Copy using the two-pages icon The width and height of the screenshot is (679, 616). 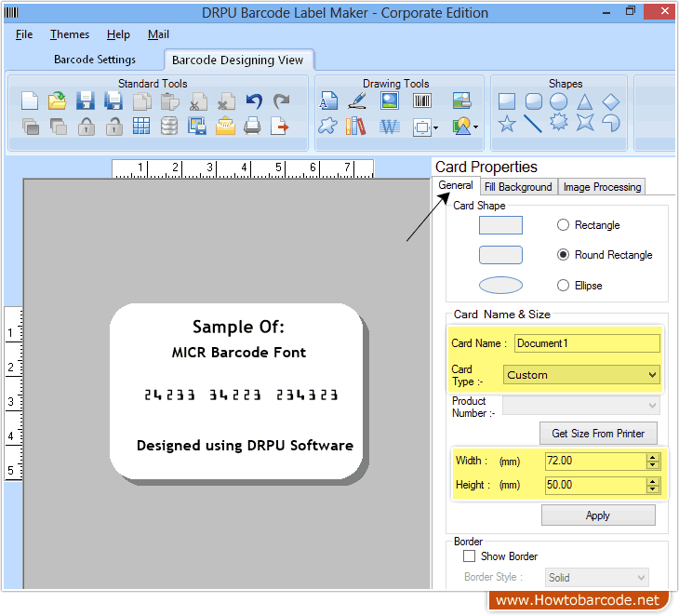coord(141,101)
